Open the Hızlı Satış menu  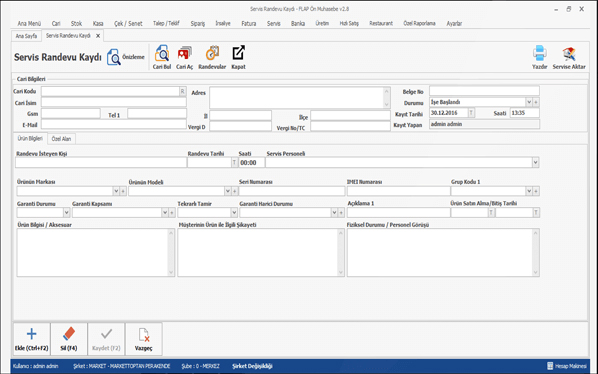[x=349, y=23]
